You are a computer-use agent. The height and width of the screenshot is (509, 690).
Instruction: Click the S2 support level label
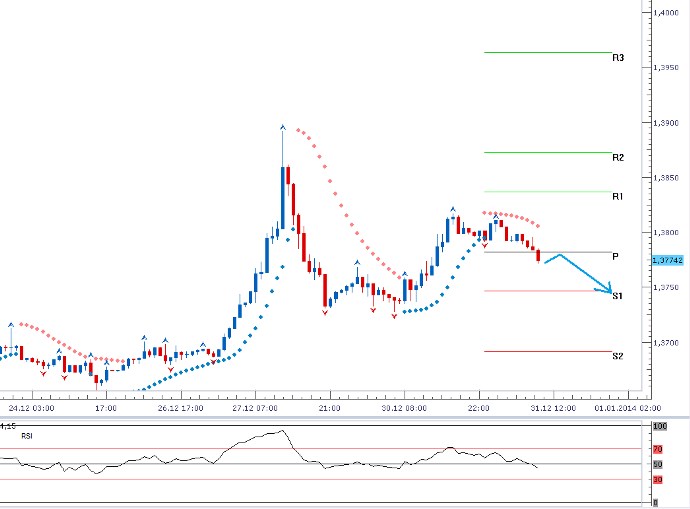[618, 356]
